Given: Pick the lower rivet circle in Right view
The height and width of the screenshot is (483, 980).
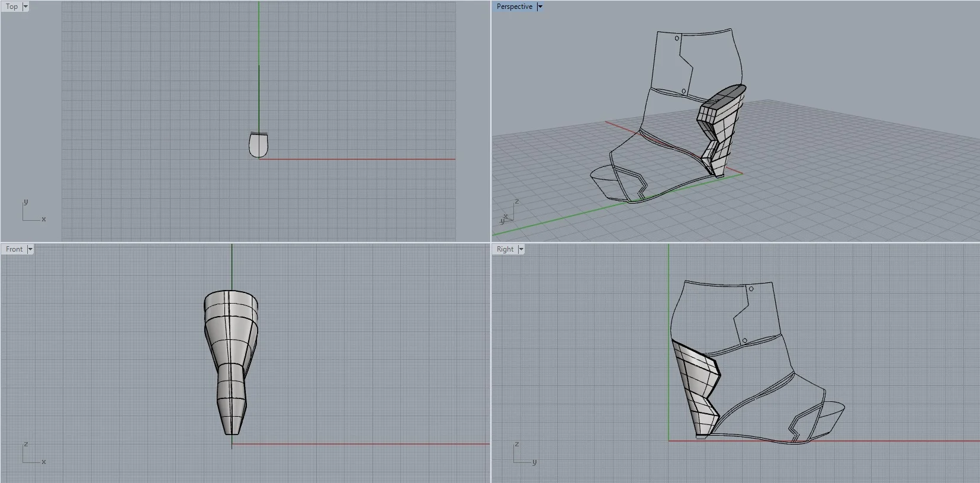Looking at the screenshot, I should coord(744,341).
